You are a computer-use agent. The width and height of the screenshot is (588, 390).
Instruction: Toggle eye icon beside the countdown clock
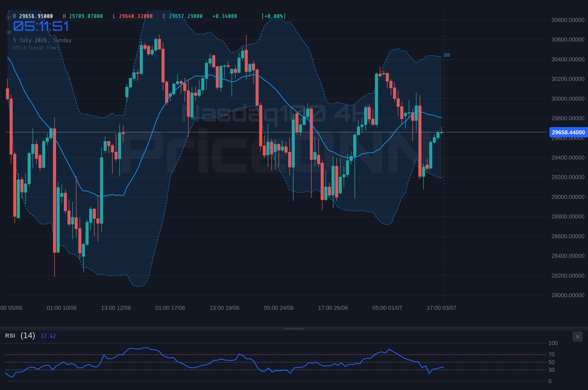click(8, 32)
